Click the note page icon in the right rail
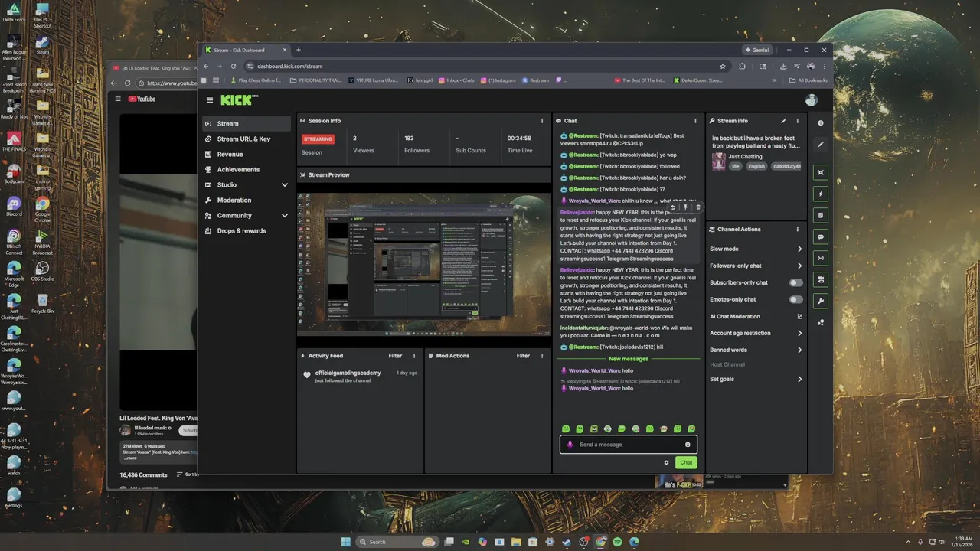This screenshot has width=980, height=551. coord(821,216)
